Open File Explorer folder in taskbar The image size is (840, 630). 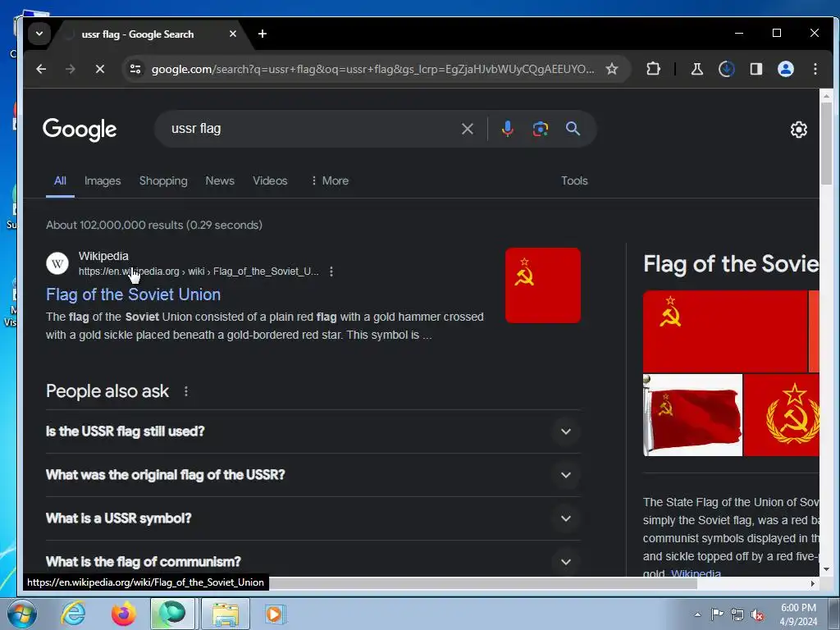click(226, 614)
